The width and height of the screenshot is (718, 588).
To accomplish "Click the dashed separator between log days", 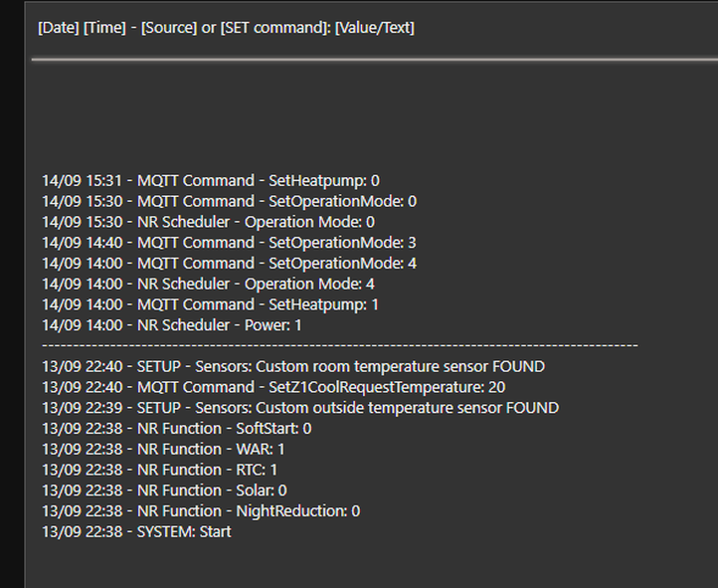I will coord(339,345).
